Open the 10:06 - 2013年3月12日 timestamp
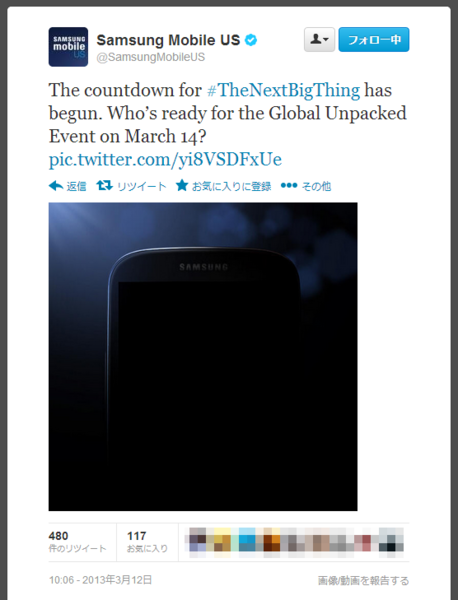 (x=100, y=580)
